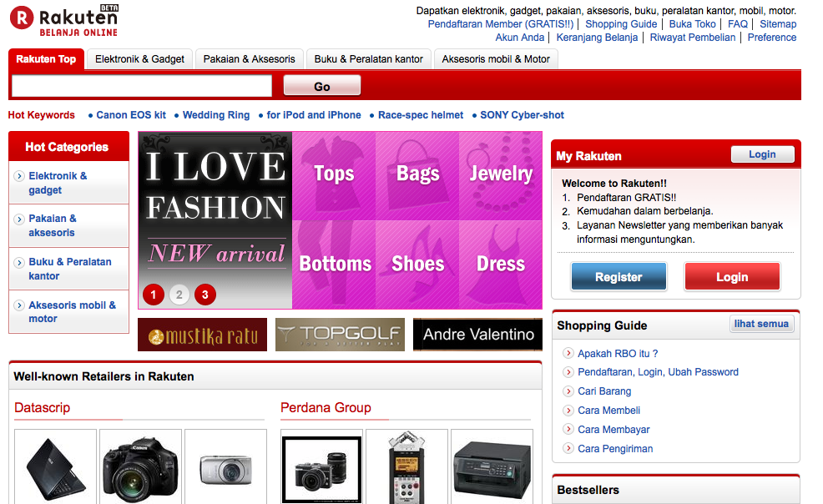This screenshot has height=504, width=823.
Task: Show banner slide 2
Action: (179, 295)
